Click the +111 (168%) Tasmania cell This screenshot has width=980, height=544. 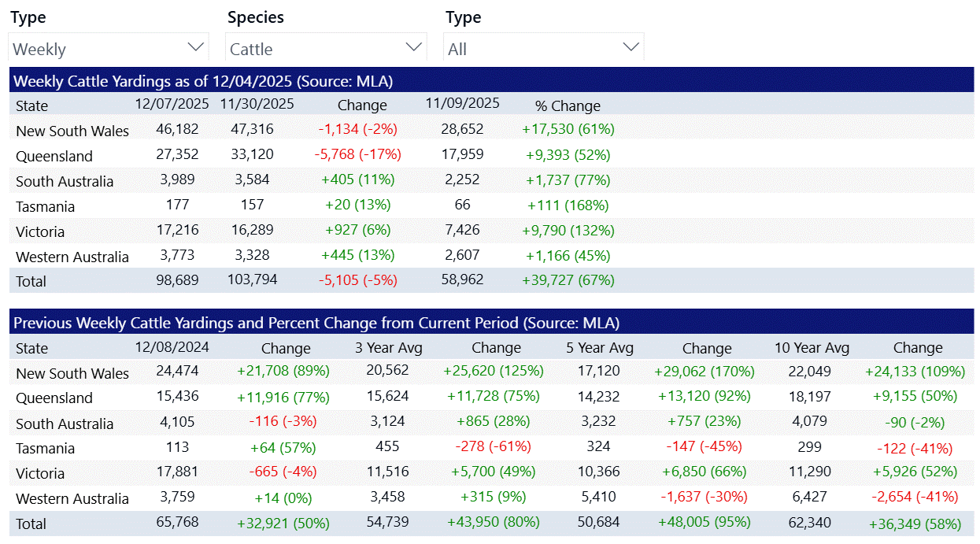point(568,205)
